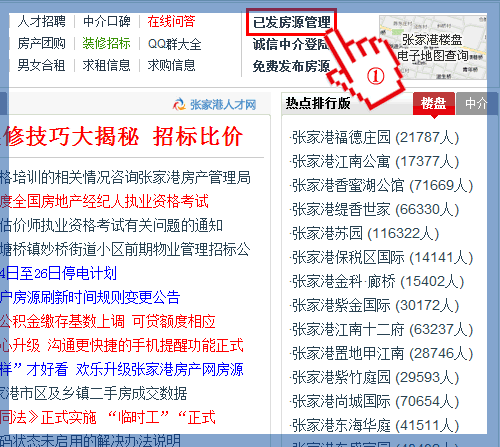View 求租信息 page

107,65
